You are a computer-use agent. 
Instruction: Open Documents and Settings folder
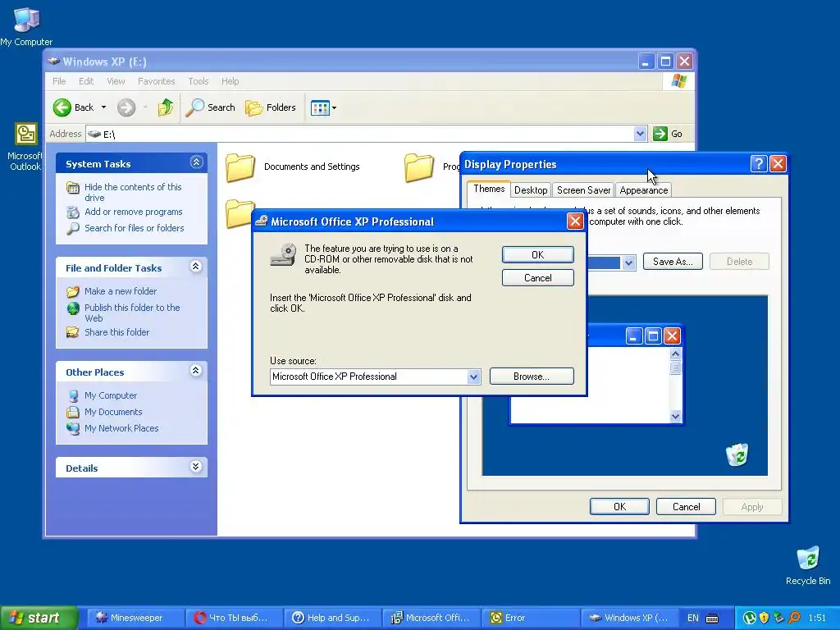pyautogui.click(x=293, y=167)
